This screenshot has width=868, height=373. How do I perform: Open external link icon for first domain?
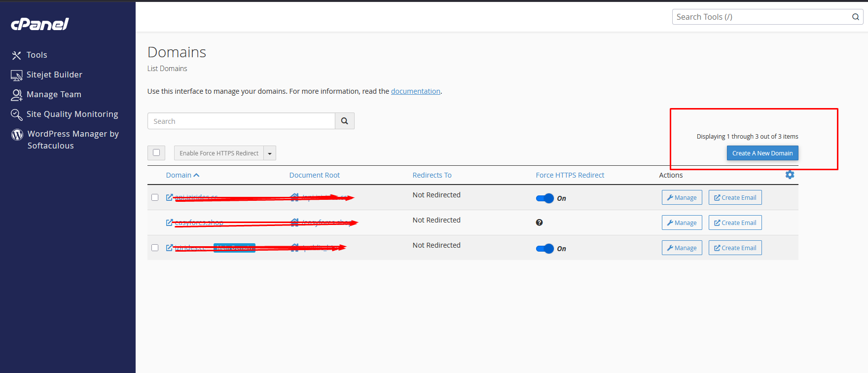[x=169, y=197]
